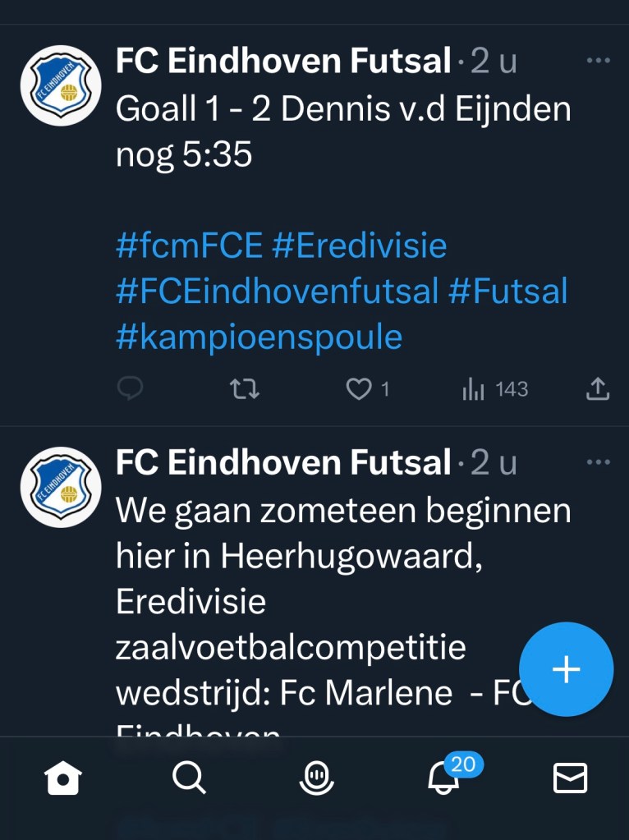
Task: Open more options on first tweet
Action: click(599, 61)
